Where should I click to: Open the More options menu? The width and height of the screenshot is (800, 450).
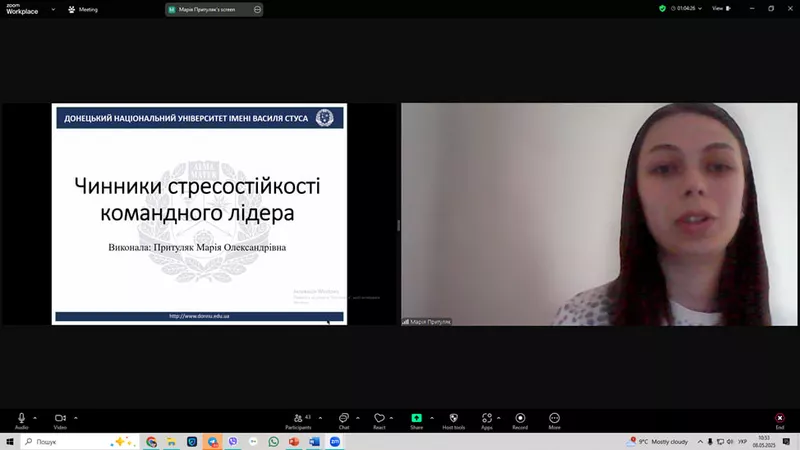[x=554, y=421]
